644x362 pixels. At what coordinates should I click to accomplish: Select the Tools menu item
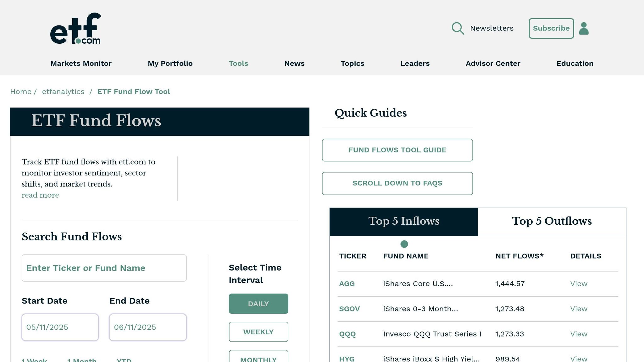(238, 63)
